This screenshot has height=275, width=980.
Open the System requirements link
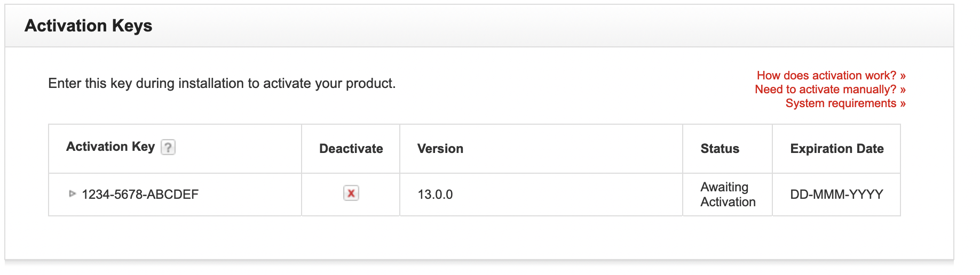coord(845,103)
